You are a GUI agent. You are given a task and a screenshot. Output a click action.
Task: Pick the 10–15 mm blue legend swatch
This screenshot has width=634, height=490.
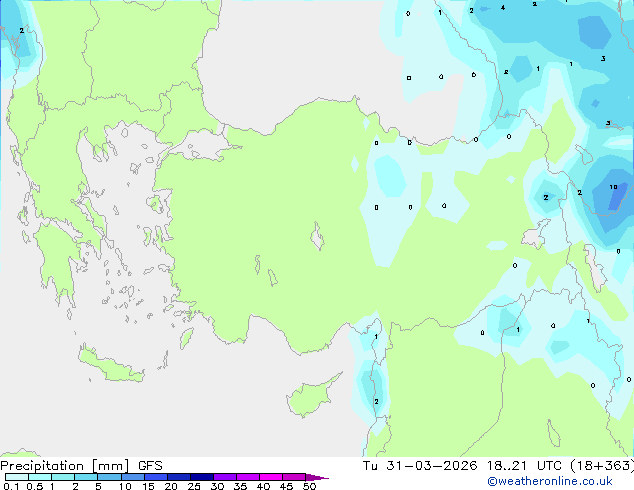(x=132, y=477)
